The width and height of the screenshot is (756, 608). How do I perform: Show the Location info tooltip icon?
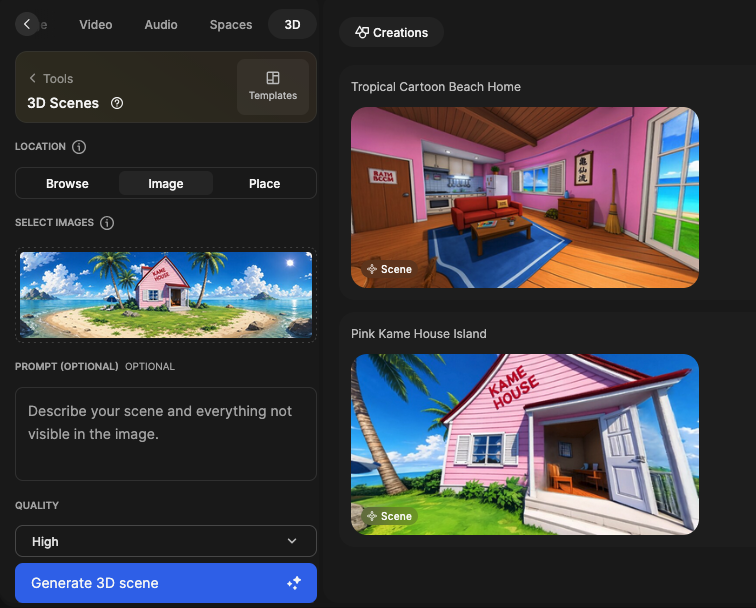point(79,147)
